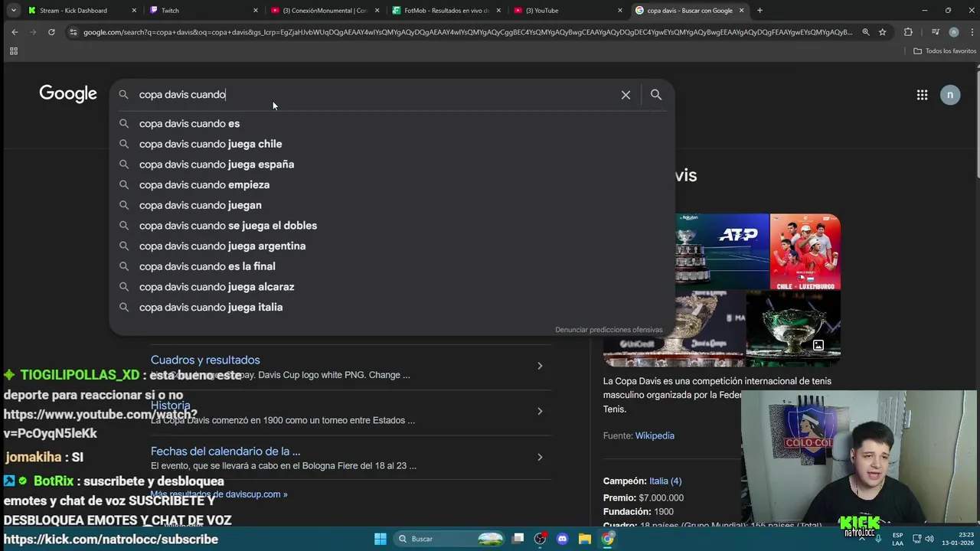Open OBS Studio from taskbar
This screenshot has width=980, height=551.
(x=541, y=539)
